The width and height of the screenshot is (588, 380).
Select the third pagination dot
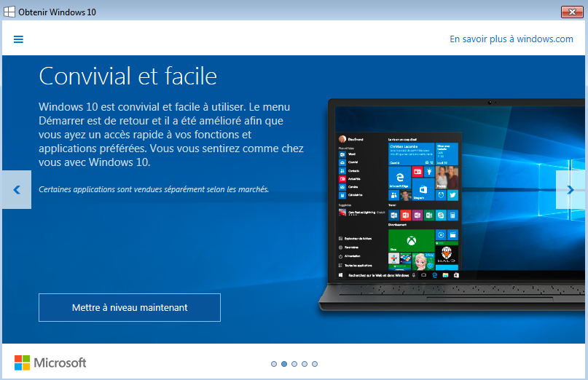pyautogui.click(x=294, y=364)
